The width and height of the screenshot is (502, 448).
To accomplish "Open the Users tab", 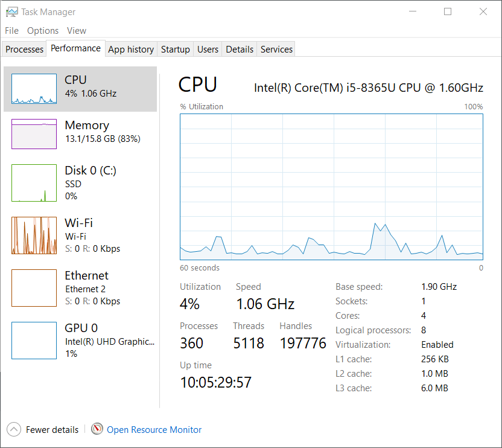I will tap(208, 50).
